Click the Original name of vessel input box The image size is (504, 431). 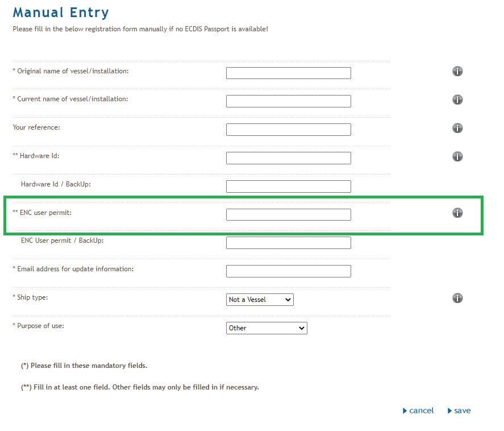(x=288, y=73)
